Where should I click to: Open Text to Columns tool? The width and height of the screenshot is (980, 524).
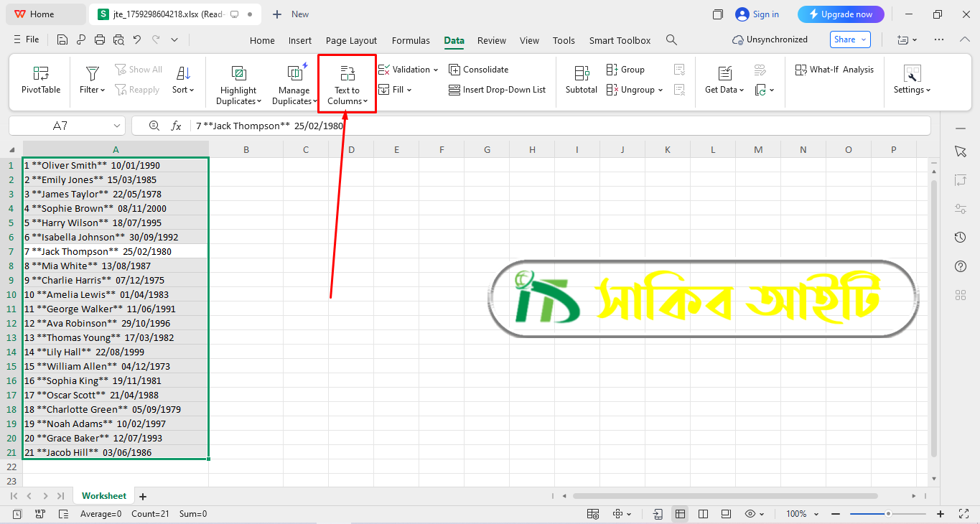coord(347,85)
